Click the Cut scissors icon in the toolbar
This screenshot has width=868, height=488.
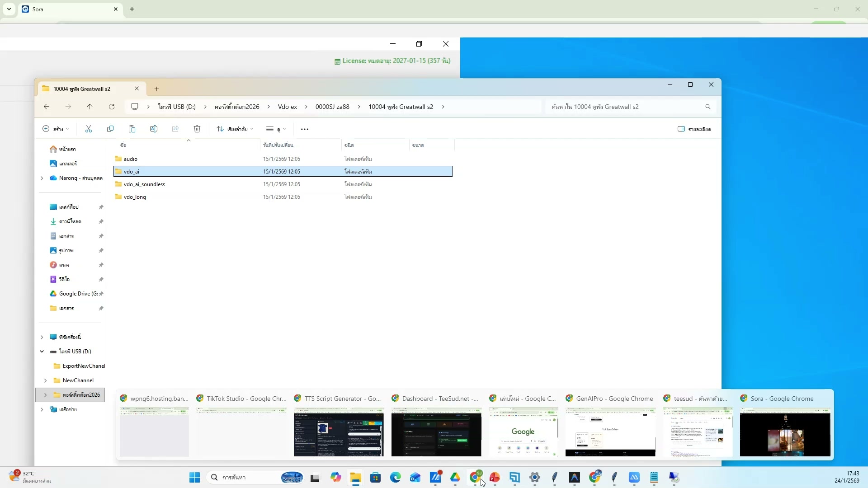(x=89, y=129)
